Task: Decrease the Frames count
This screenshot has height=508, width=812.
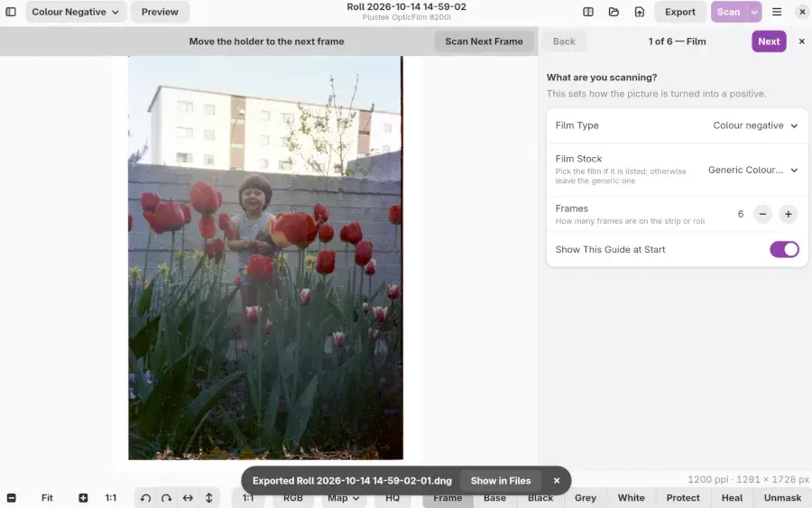Action: [x=762, y=214]
